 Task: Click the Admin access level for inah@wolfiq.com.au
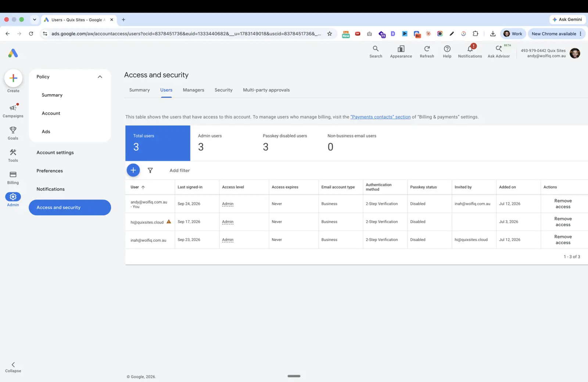point(227,240)
